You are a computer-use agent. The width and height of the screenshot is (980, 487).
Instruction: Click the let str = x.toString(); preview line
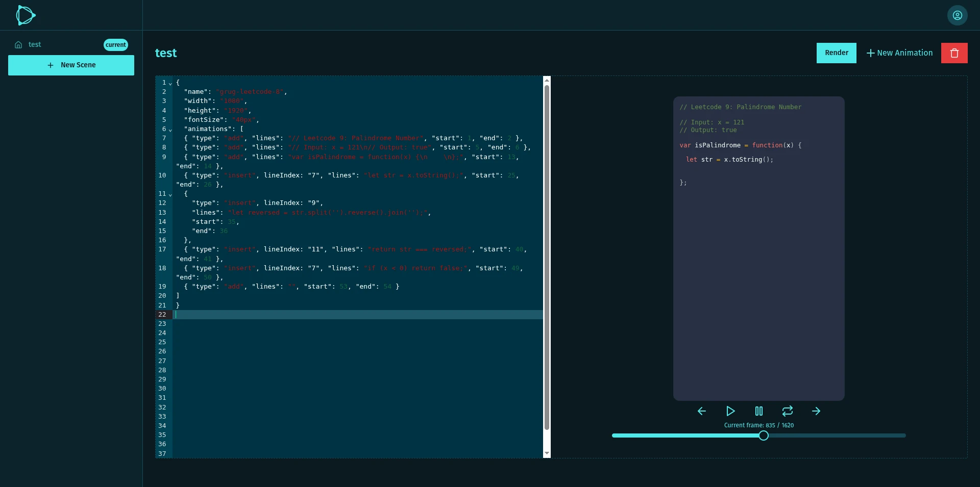pyautogui.click(x=730, y=160)
